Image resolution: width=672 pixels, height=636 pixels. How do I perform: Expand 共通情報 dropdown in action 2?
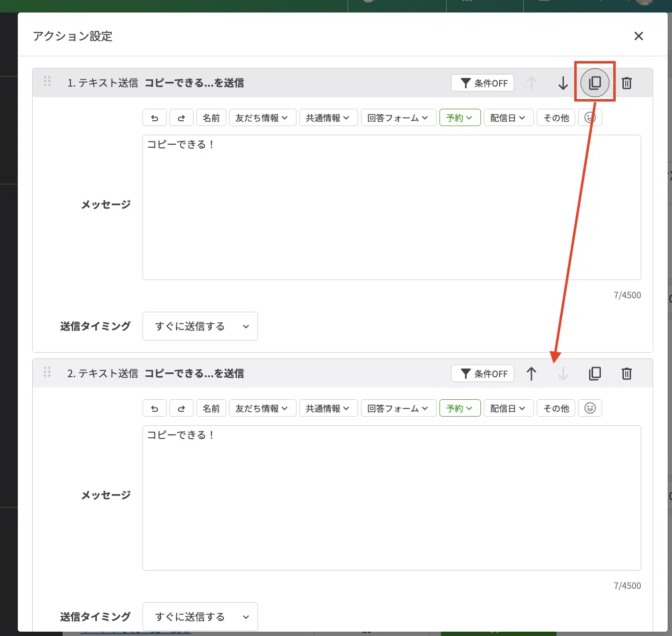(328, 408)
